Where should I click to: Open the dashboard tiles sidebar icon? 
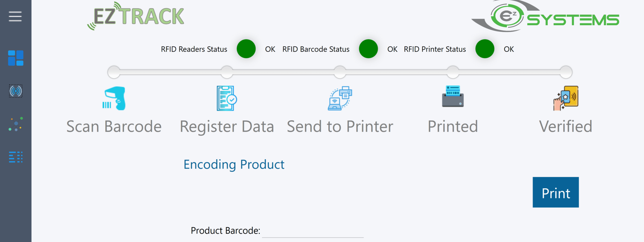pos(16,58)
